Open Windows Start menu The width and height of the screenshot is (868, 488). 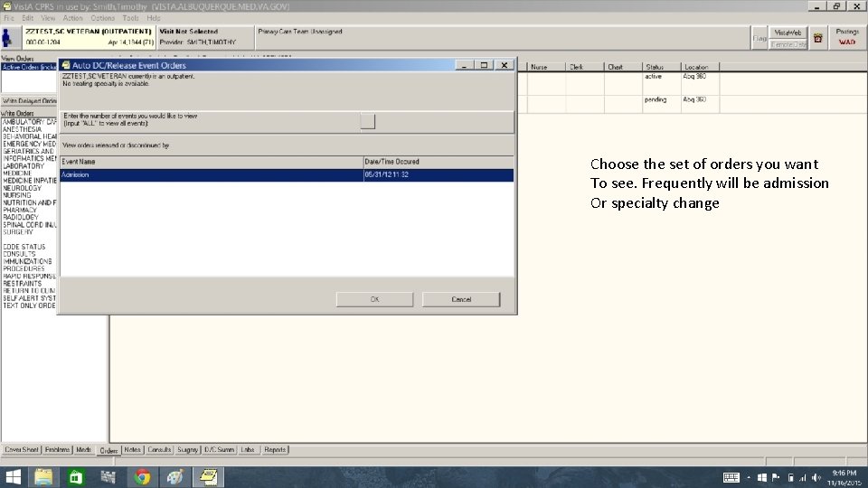13,477
